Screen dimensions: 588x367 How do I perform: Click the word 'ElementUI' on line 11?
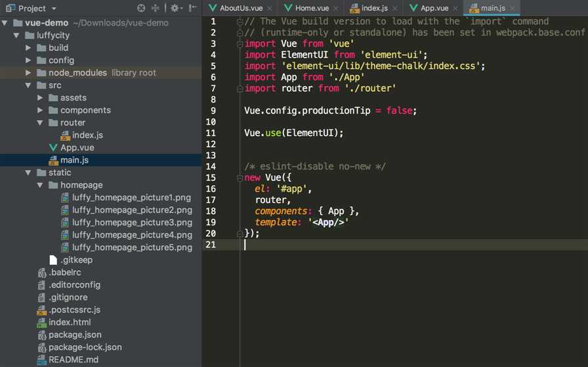click(310, 133)
